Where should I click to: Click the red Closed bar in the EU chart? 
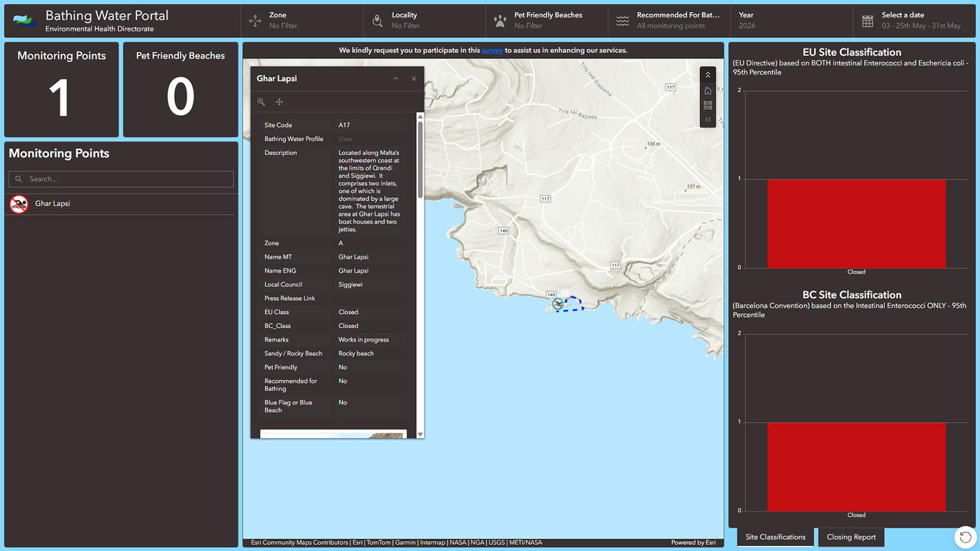coord(856,224)
